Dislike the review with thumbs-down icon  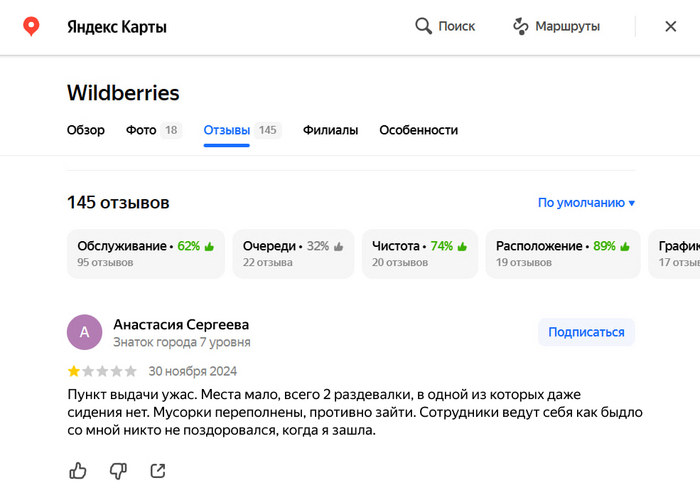coord(118,470)
